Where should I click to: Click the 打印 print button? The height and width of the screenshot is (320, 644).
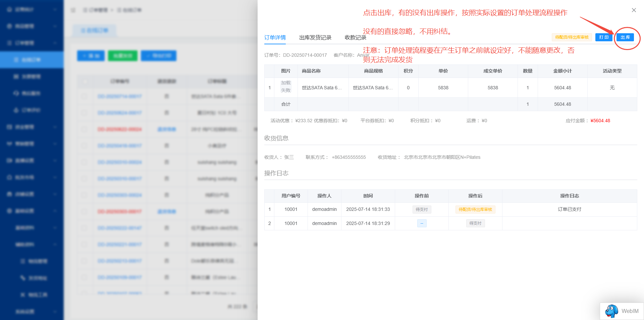[x=603, y=37]
